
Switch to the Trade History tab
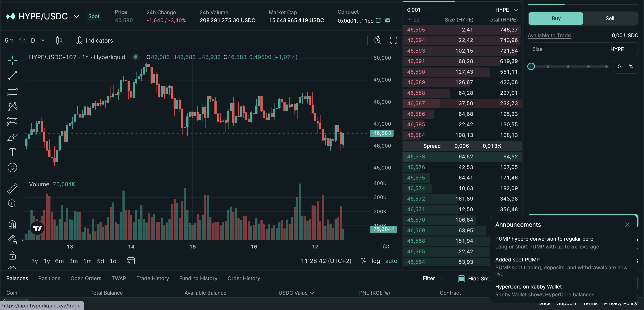pos(152,278)
